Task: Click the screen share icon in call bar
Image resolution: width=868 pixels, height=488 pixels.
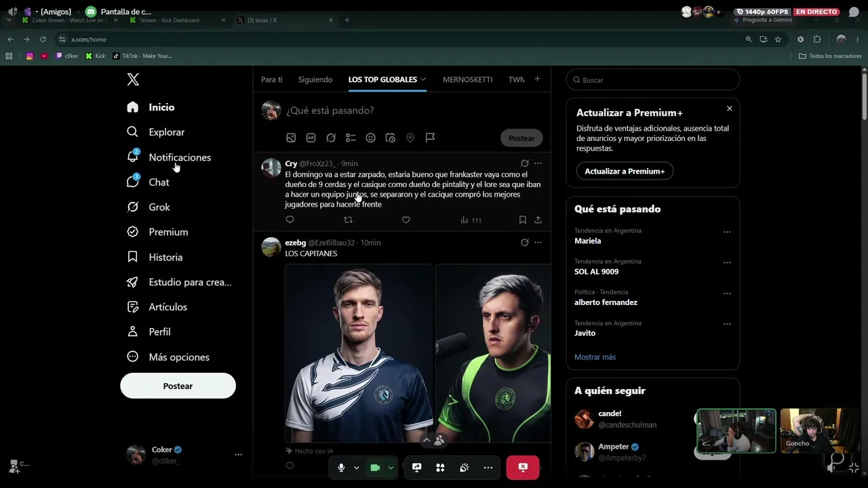Action: 416,468
